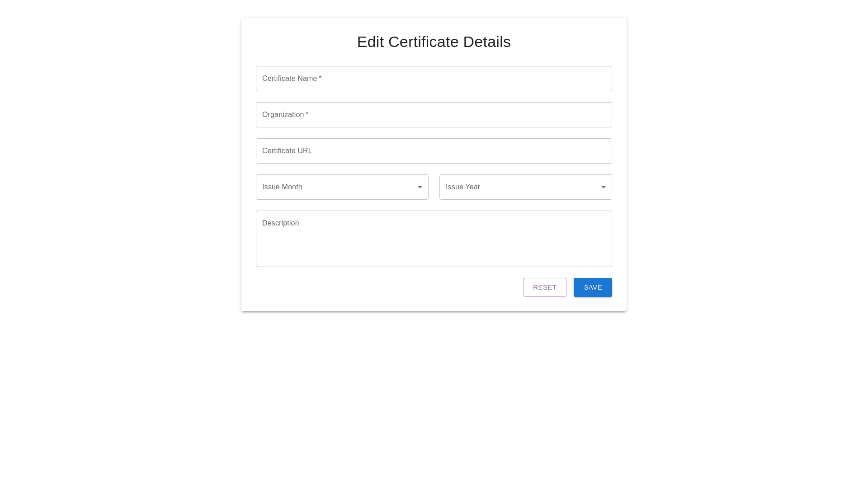
Task: Click the Issue Month dropdown arrow icon
Action: [420, 187]
